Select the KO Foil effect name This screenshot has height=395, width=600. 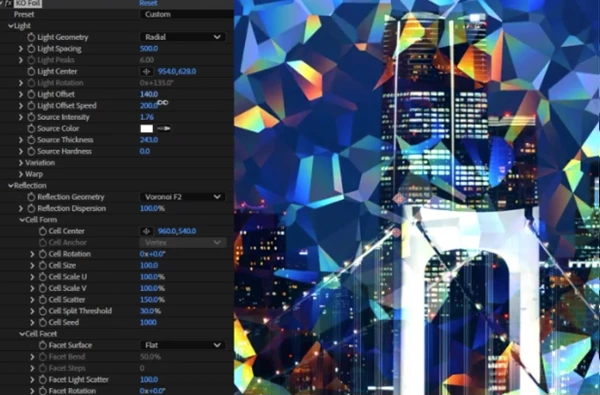coord(28,3)
